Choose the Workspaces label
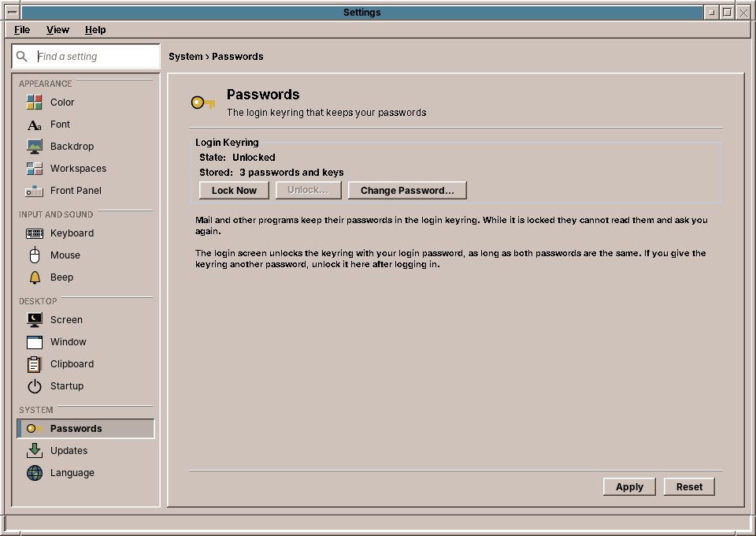The height and width of the screenshot is (536, 756). pyautogui.click(x=78, y=169)
